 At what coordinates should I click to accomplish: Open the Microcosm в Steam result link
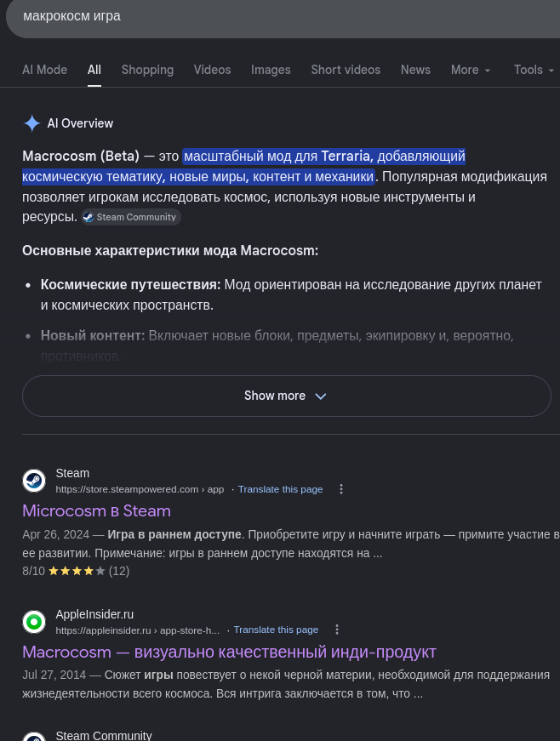[96, 510]
